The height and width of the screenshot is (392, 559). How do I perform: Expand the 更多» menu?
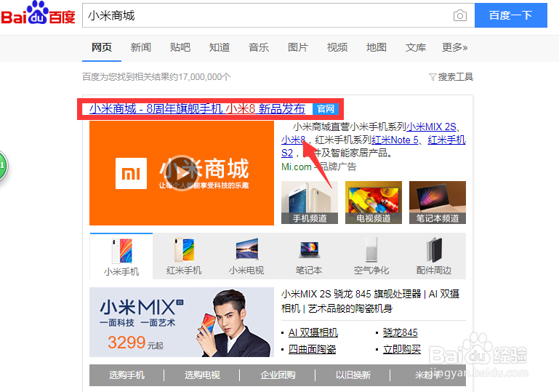tap(454, 47)
